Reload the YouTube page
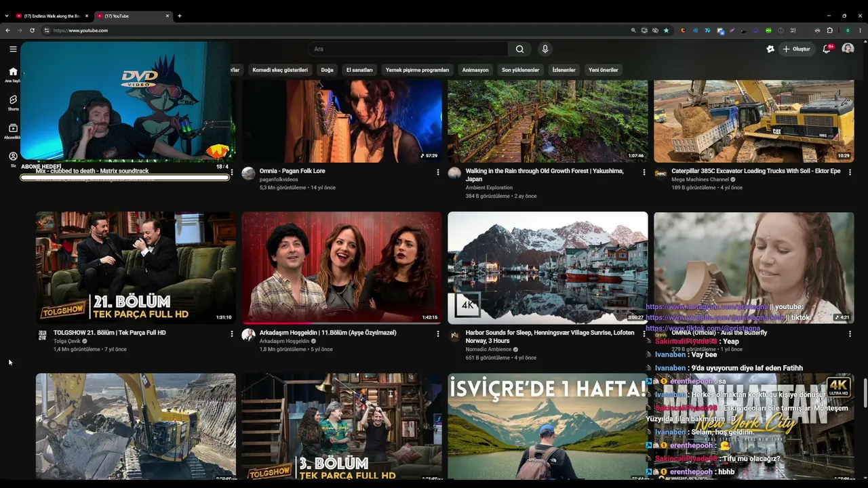868x488 pixels. pos(32,30)
